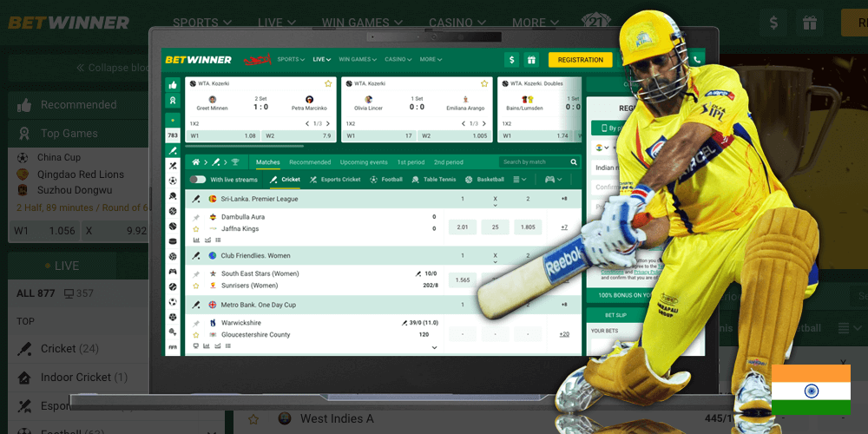Favorite the Greet Minnen vs Petra Marcinko card

pos(328,83)
